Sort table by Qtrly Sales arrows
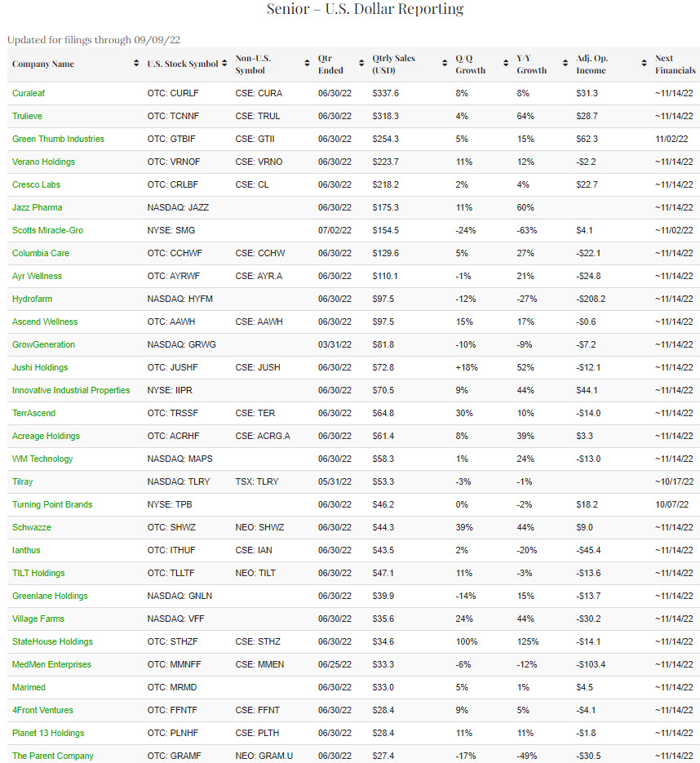The width and height of the screenshot is (700, 763). coord(445,64)
